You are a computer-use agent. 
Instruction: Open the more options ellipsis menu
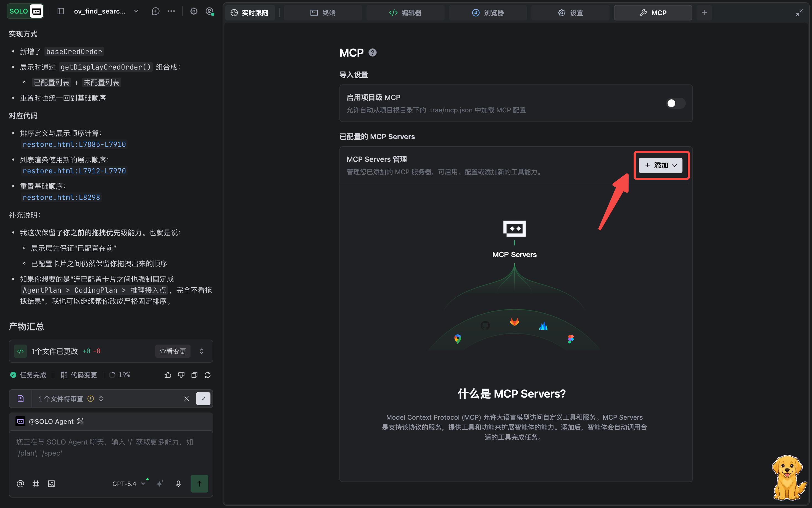point(171,11)
